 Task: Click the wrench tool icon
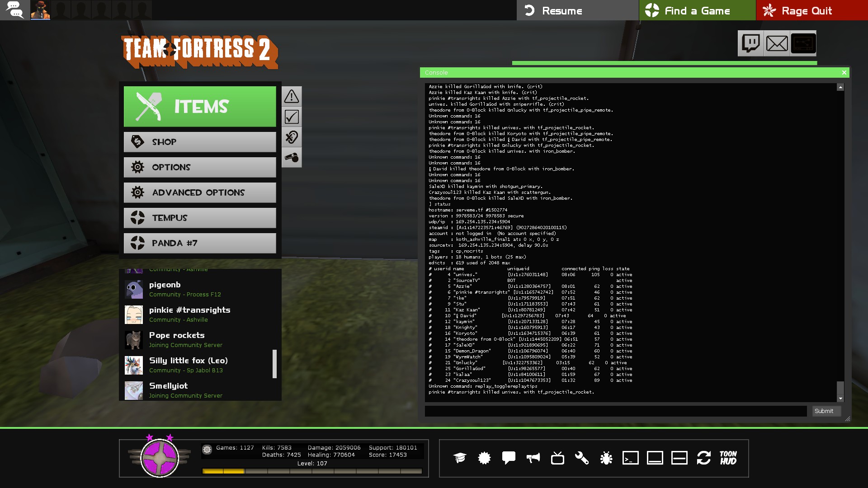[582, 458]
